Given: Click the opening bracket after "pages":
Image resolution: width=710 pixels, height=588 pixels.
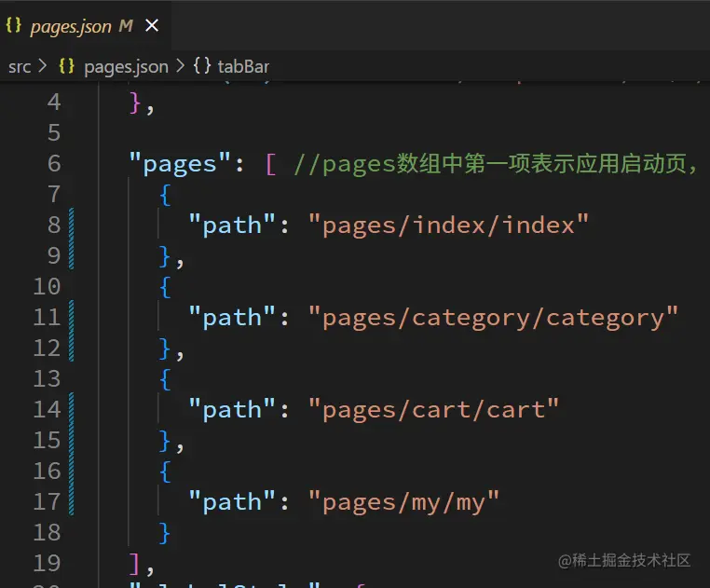Looking at the screenshot, I should [271, 164].
